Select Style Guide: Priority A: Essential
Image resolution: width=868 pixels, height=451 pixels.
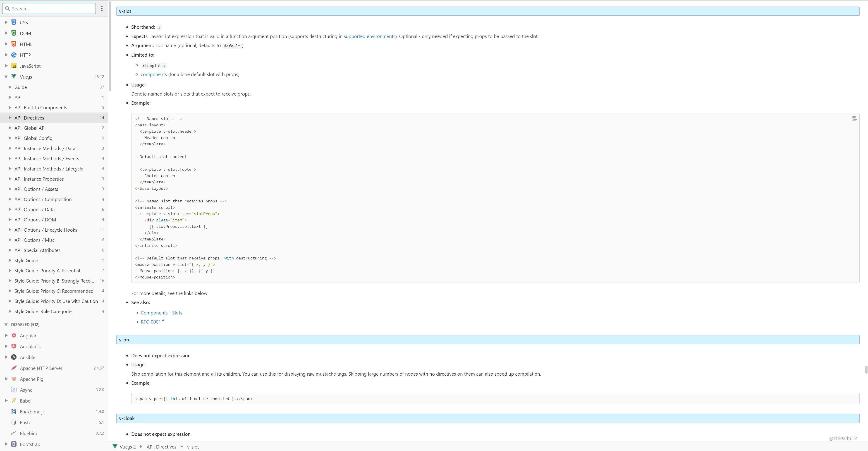click(47, 271)
